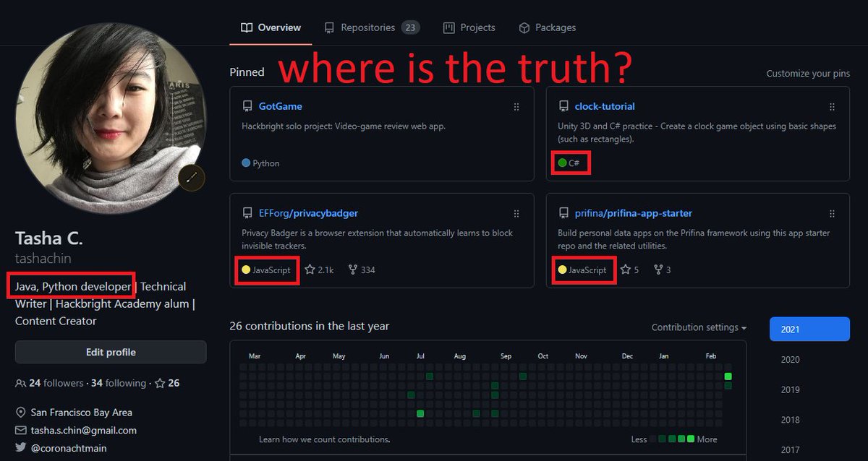The width and height of the screenshot is (868, 461).
Task: Click the repositories count badge 23
Action: point(410,27)
